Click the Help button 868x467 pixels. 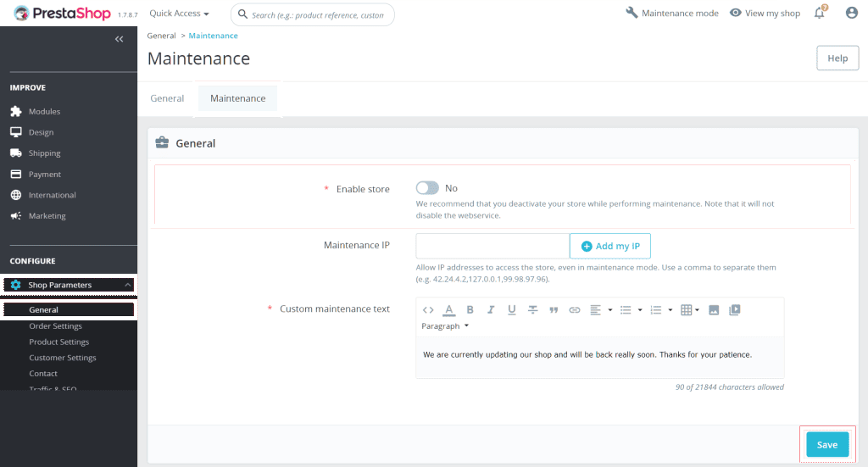point(837,58)
